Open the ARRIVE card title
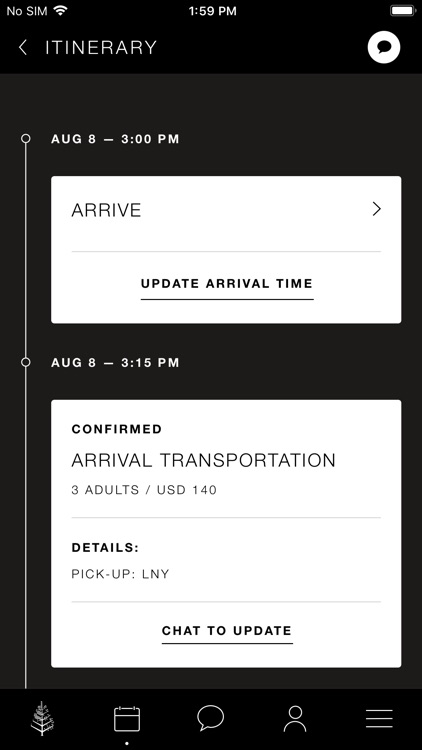422x750 pixels. pyautogui.click(x=106, y=210)
